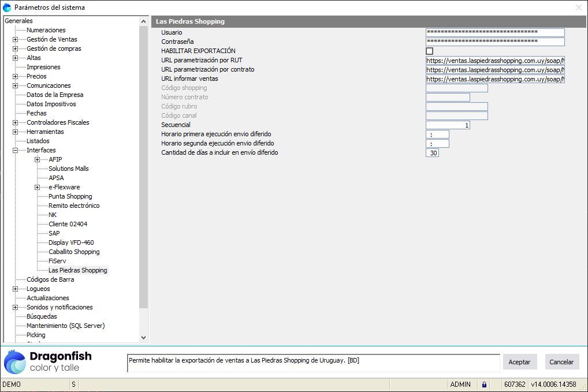Select Picking in the tree
Screen dimensions: 588x392
pyautogui.click(x=36, y=335)
